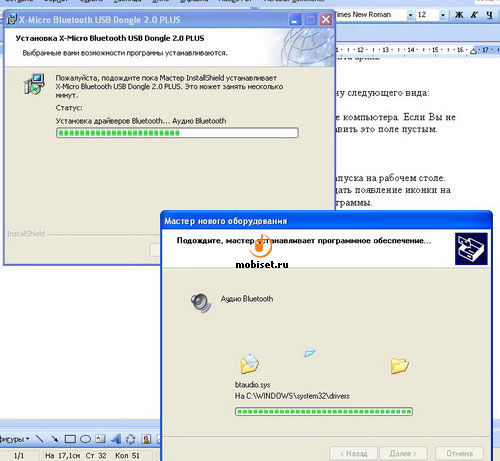This screenshot has height=461, width=500.
Task: Insert a text box from drawing toolbar
Action: pos(100,439)
